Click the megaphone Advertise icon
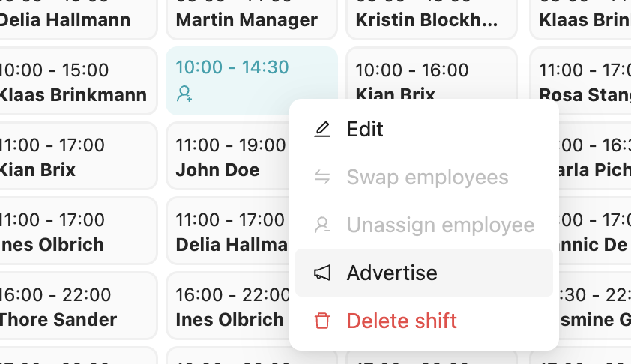The width and height of the screenshot is (631, 364). [x=322, y=273]
